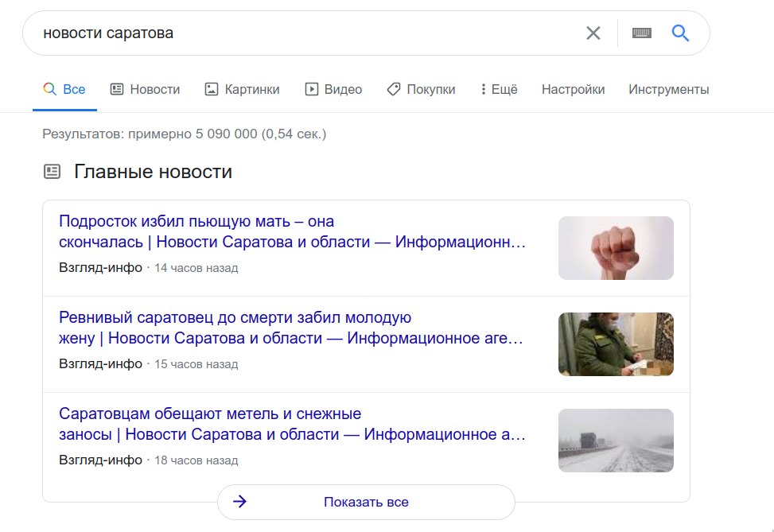Click the newspaper icon beside "Главные новости"

click(52, 172)
